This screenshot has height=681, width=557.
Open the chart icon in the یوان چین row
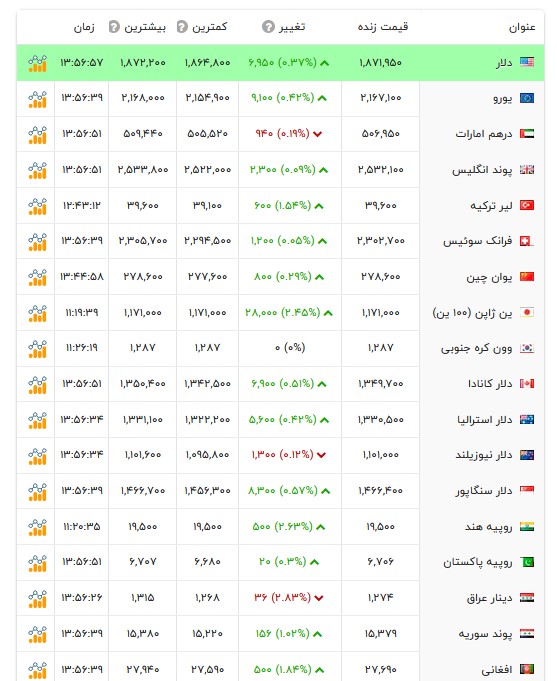tap(37, 277)
